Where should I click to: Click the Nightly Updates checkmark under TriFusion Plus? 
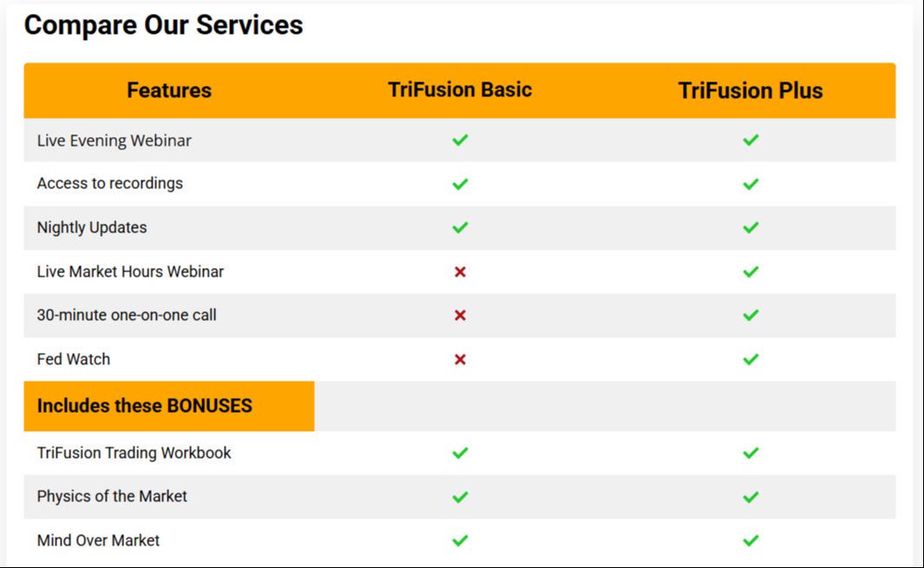tap(750, 227)
